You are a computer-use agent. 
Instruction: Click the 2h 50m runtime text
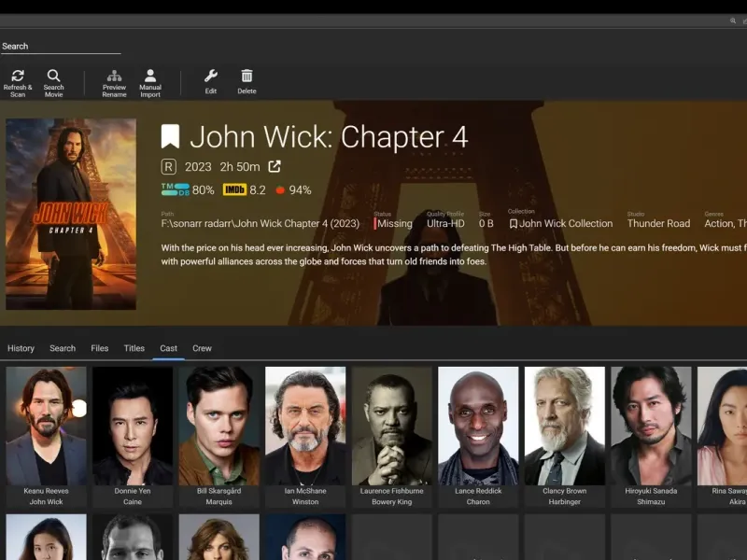(x=240, y=167)
